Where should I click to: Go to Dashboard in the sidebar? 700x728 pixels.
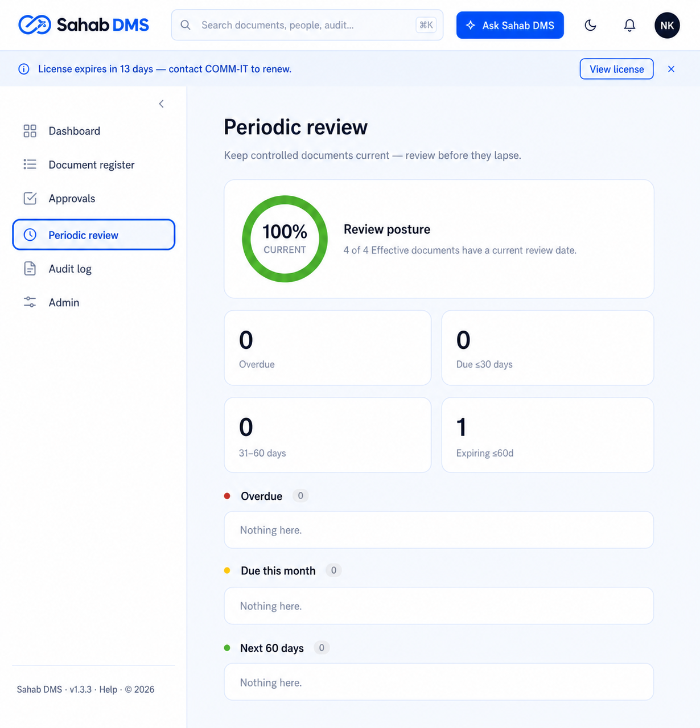pyautogui.click(x=93, y=131)
